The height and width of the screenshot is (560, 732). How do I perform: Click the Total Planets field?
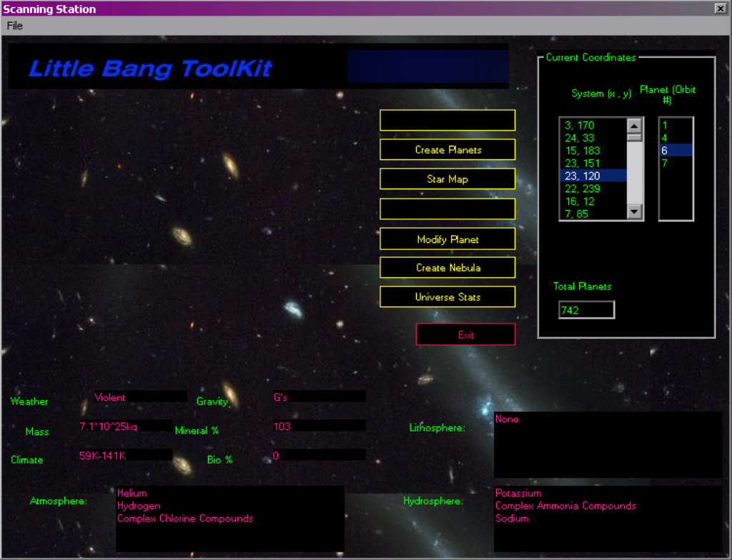point(587,310)
